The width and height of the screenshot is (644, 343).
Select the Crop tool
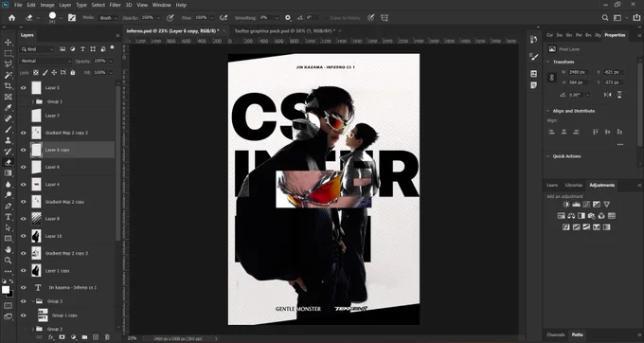pyautogui.click(x=9, y=86)
